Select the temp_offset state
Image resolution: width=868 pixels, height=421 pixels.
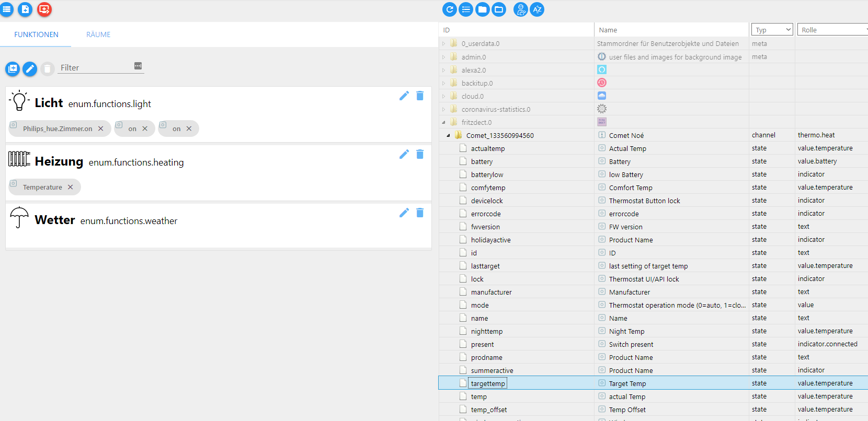click(489, 410)
